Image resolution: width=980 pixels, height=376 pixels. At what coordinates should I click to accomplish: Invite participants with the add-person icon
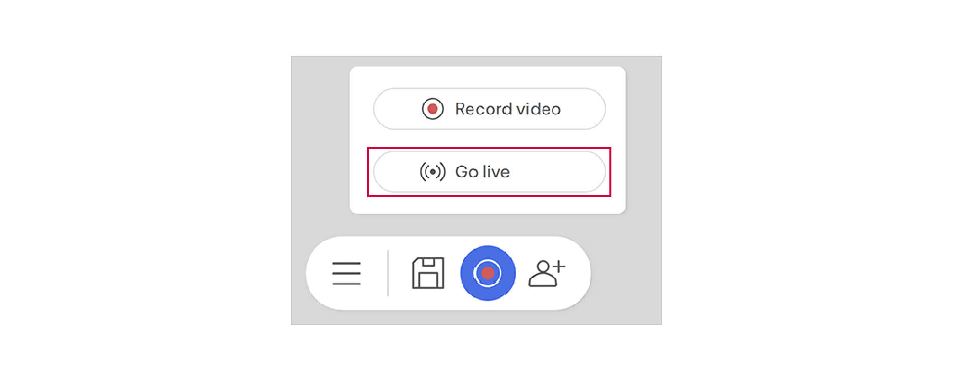point(547,273)
